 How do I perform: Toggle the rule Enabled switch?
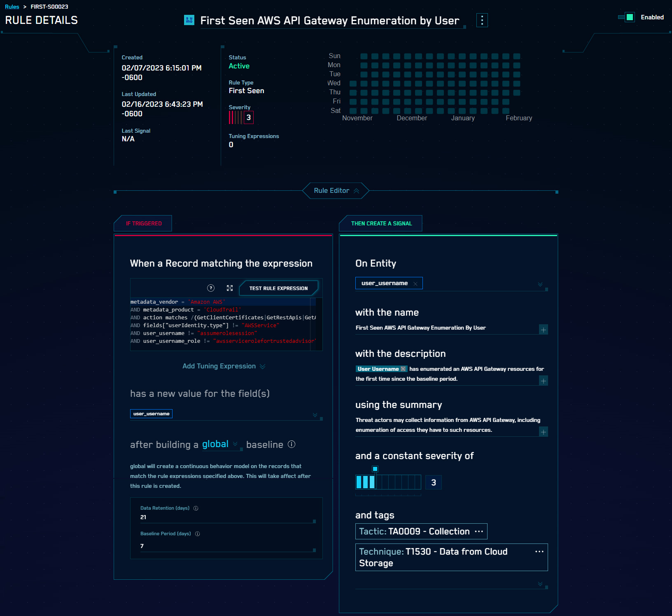tap(627, 17)
